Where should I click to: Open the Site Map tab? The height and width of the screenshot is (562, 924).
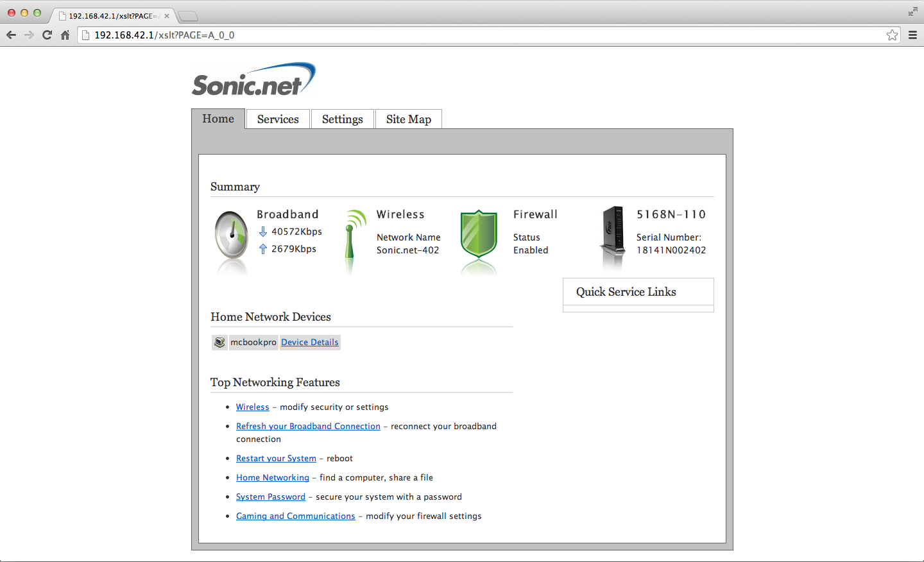pyautogui.click(x=408, y=119)
